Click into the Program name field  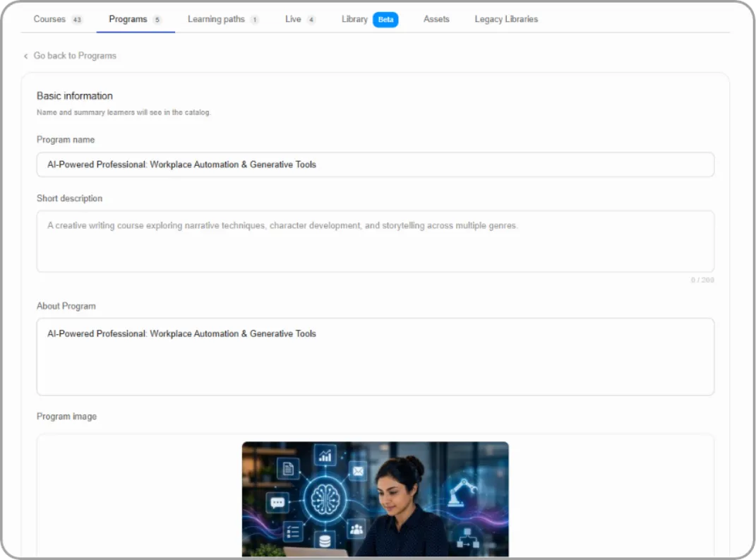tap(375, 165)
